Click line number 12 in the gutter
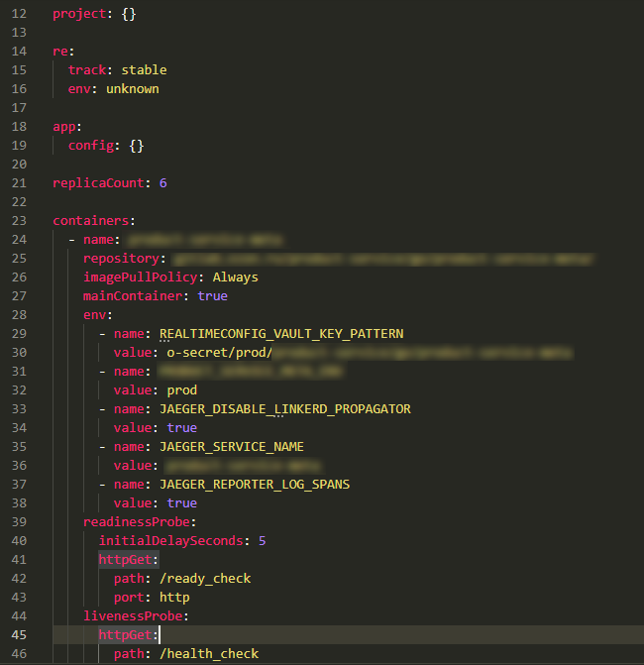Screen dimensions: 644x665 tap(19, 14)
